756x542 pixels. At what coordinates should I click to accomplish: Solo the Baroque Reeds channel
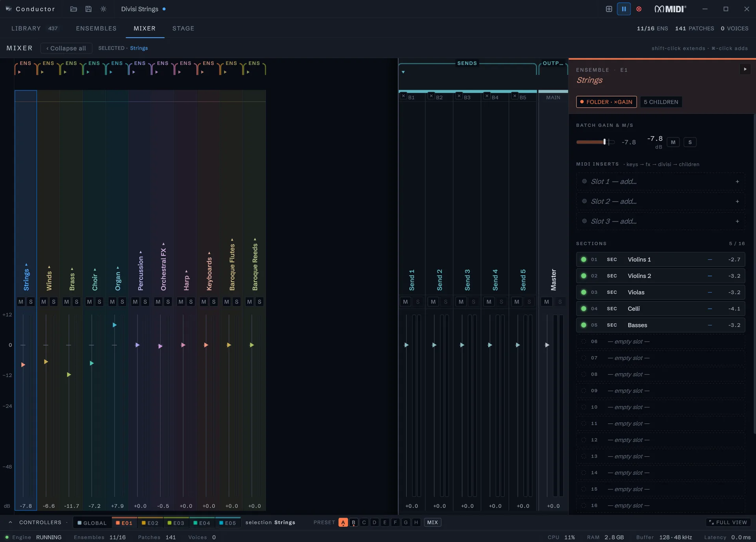[259, 302]
